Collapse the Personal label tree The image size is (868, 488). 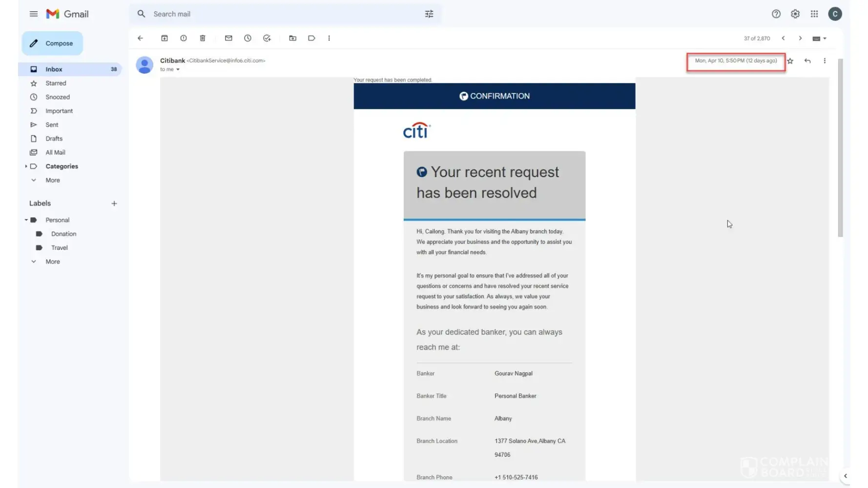pos(26,220)
